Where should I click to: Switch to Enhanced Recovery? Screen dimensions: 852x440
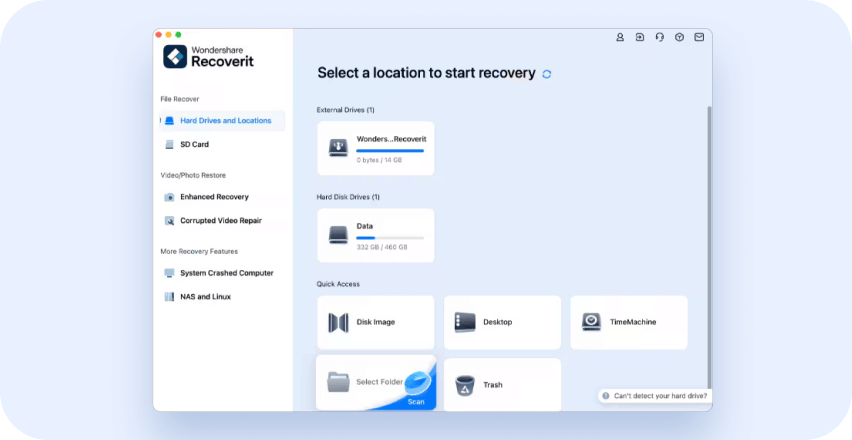click(222, 197)
